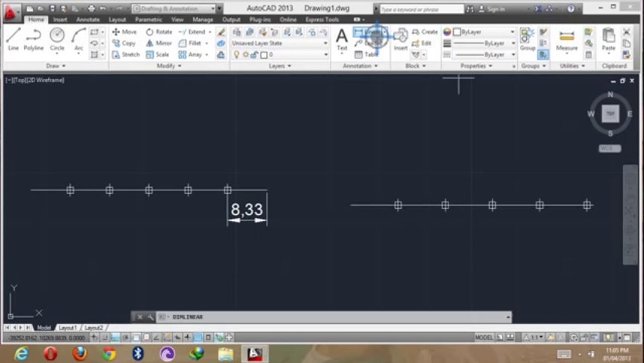644x363 pixels.
Task: Click the search keyword input field
Action: pyautogui.click(x=421, y=9)
